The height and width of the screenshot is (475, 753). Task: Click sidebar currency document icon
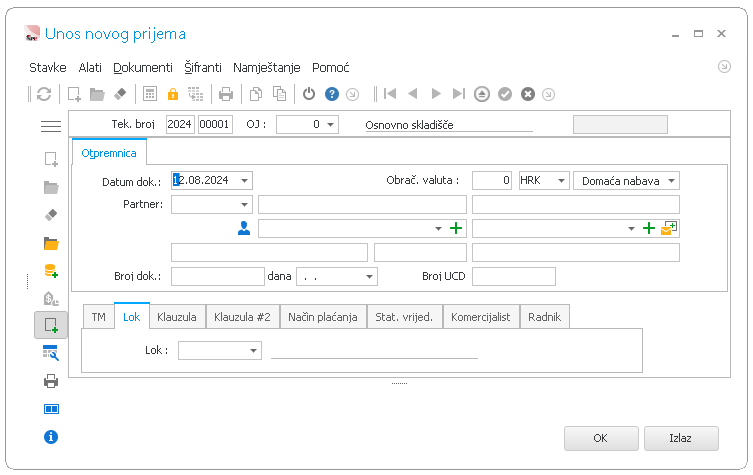point(51,299)
